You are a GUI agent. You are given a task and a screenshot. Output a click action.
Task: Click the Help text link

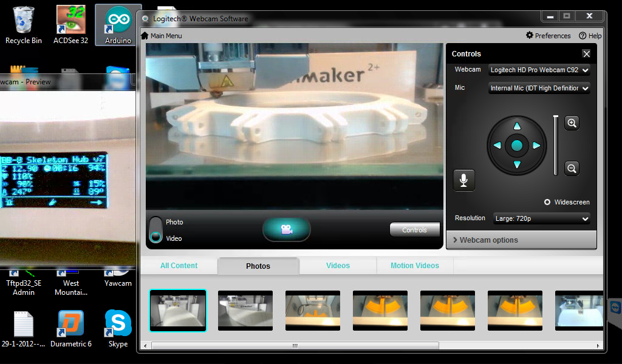[x=595, y=36]
